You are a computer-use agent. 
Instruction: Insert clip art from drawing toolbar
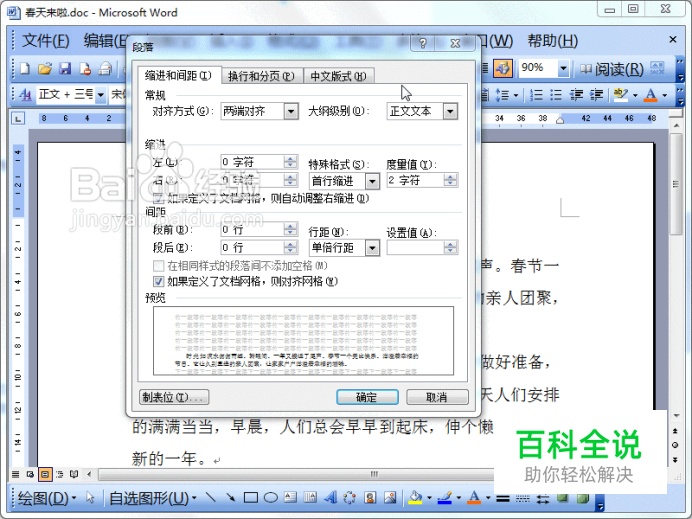point(370,498)
